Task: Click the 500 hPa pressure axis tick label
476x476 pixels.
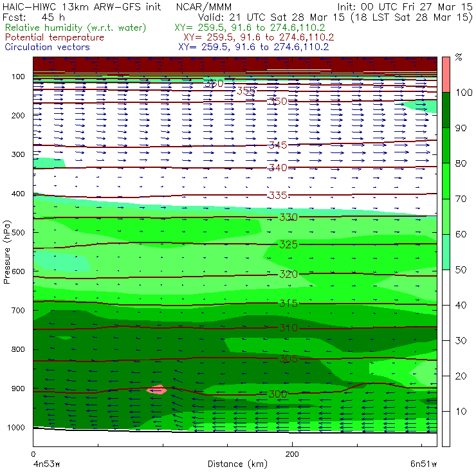Action: pyautogui.click(x=18, y=233)
